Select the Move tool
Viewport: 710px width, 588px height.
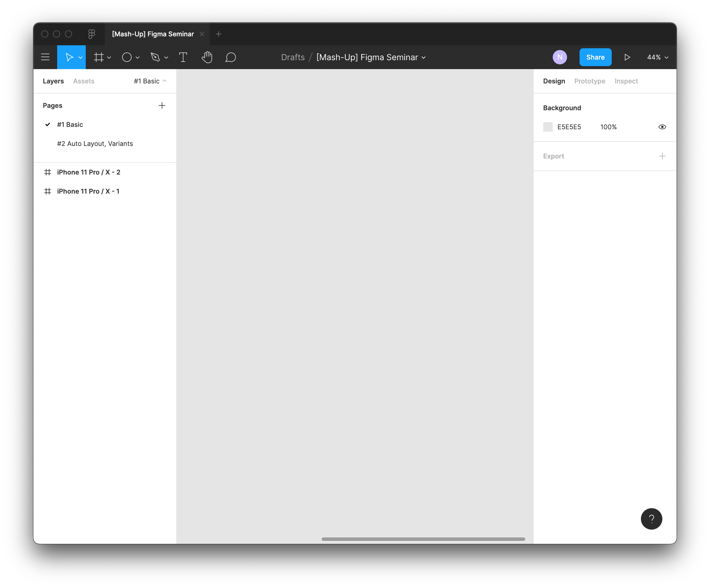[x=69, y=57]
